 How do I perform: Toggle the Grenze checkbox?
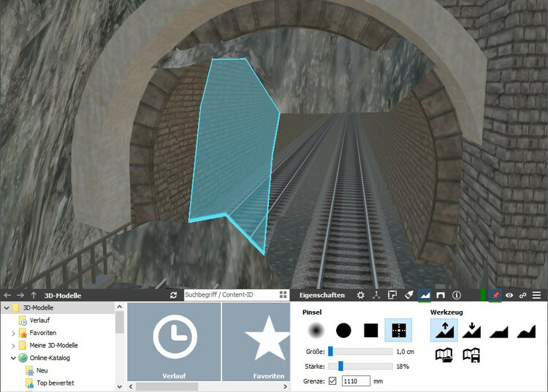pyautogui.click(x=332, y=381)
